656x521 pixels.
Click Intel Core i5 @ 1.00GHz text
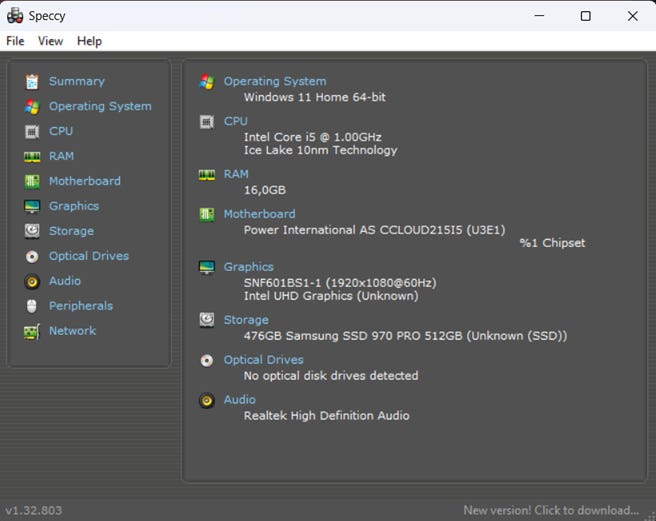click(x=313, y=137)
